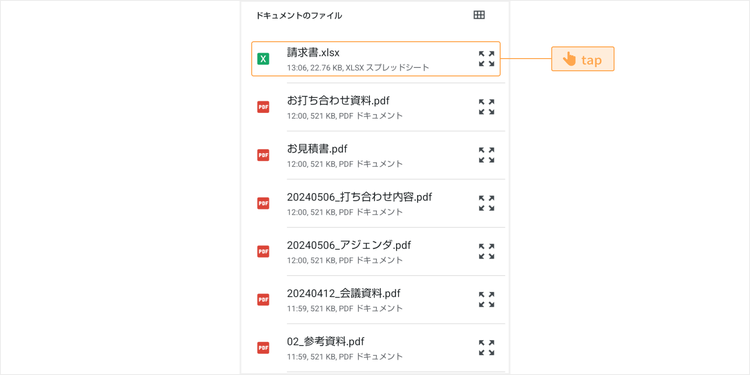Screen dimensions: 750x375
Task: Expand お打ち合わせ資料.pdf fullscreen icon
Action: (x=486, y=107)
